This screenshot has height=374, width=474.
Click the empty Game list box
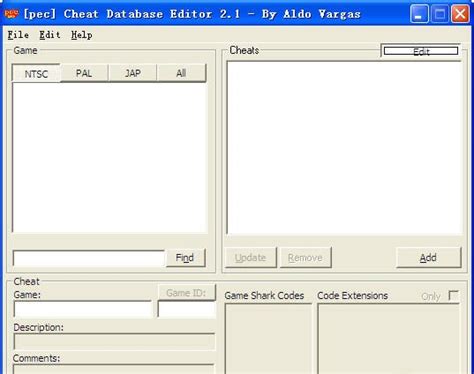click(110, 157)
